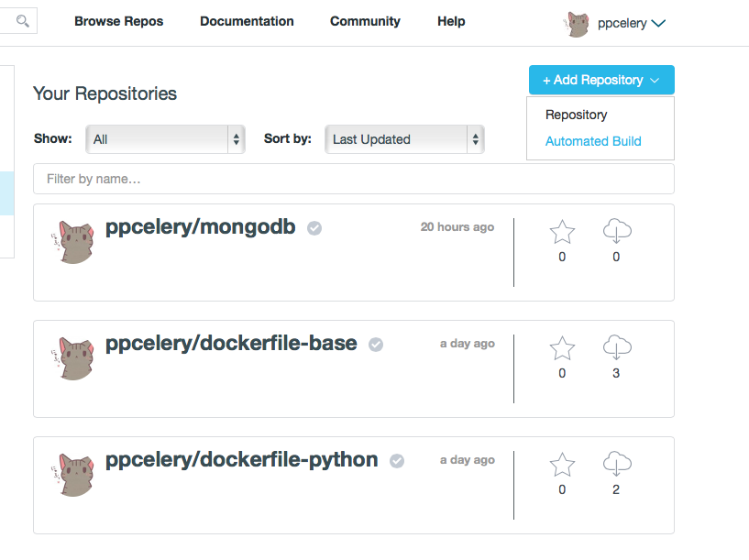This screenshot has height=560, width=749.
Task: Click the download cloud icon for ppcelery/mongodb
Action: click(616, 233)
